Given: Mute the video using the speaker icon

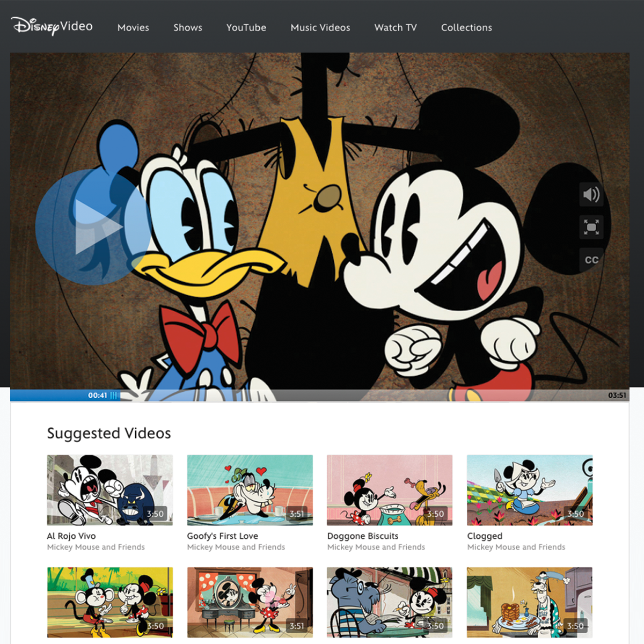Looking at the screenshot, I should click(591, 194).
